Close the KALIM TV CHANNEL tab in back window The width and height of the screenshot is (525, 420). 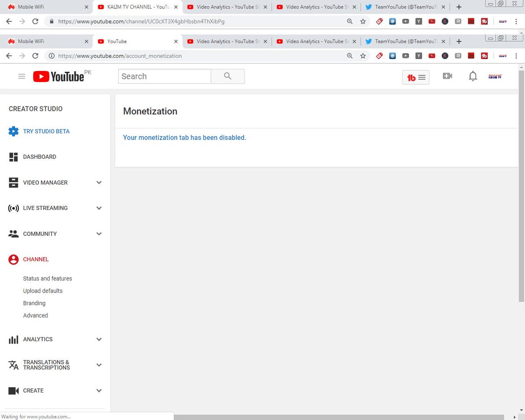(176, 7)
